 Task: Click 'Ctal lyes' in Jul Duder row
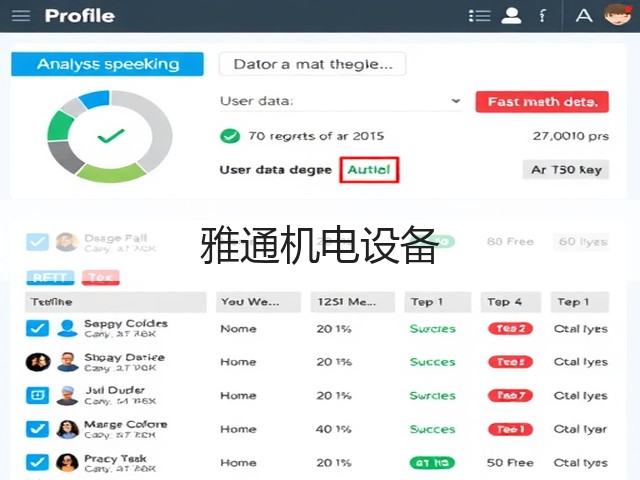click(580, 396)
